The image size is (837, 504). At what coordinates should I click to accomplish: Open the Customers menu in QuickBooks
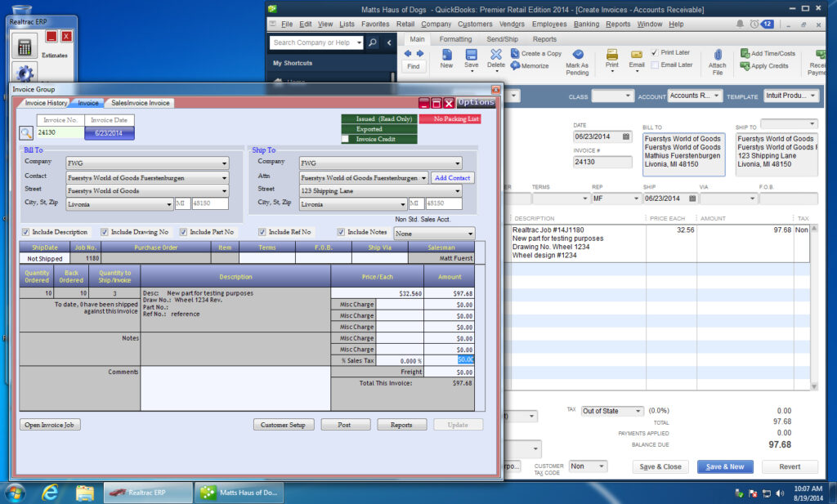(x=475, y=24)
